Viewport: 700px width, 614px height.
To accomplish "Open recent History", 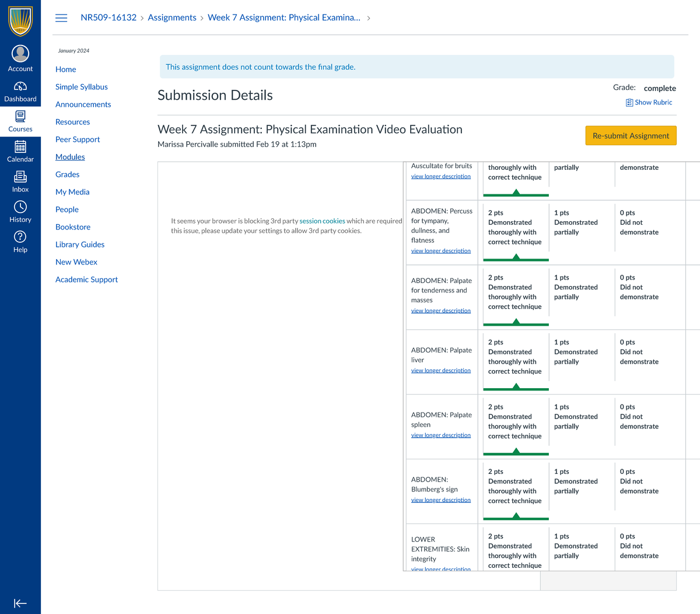I will [20, 212].
